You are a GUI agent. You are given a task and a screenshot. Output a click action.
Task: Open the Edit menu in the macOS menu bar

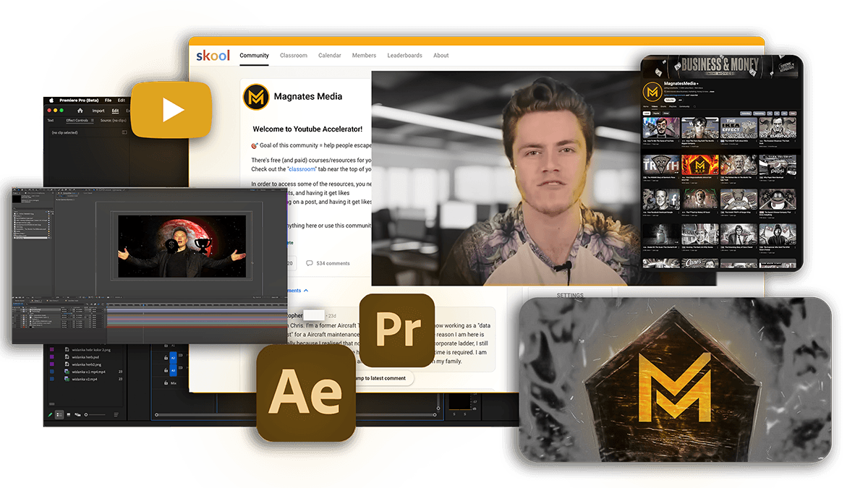122,100
